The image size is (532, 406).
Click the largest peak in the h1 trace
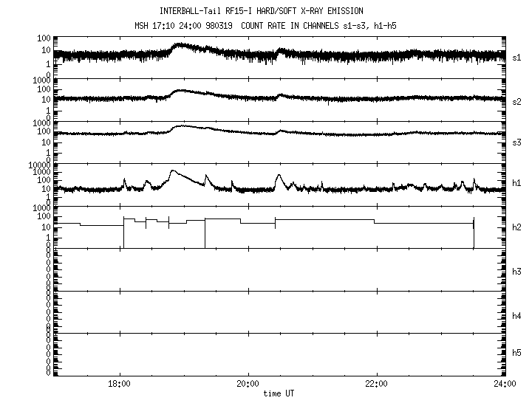pos(173,171)
